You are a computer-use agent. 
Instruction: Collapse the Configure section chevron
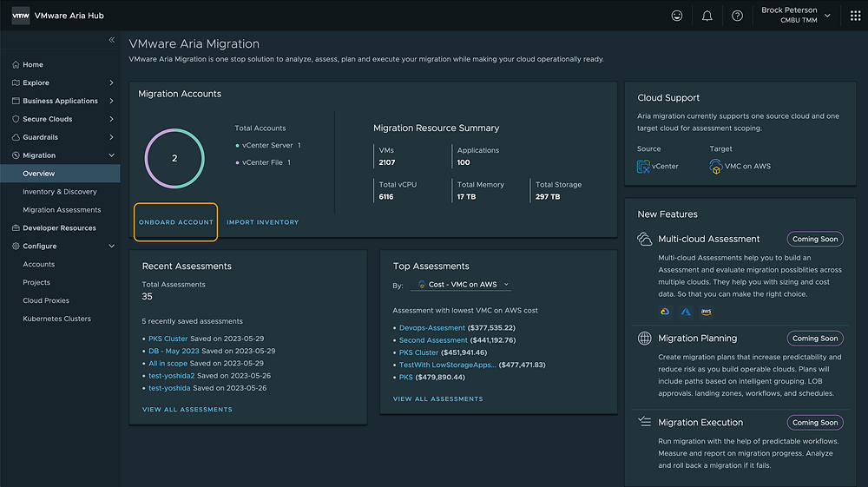click(111, 247)
